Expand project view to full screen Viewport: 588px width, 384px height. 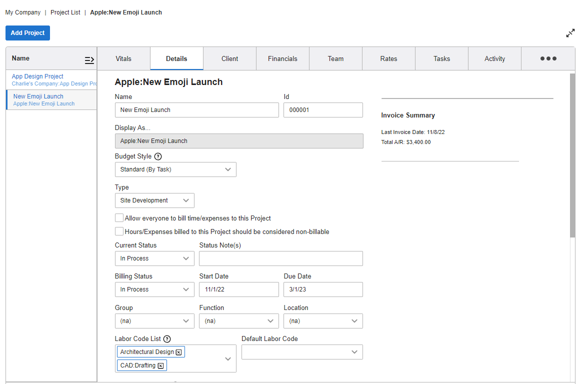coord(570,32)
